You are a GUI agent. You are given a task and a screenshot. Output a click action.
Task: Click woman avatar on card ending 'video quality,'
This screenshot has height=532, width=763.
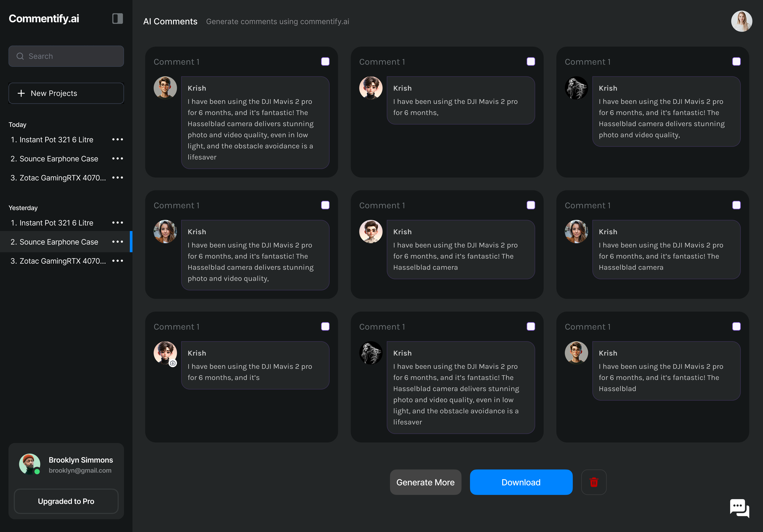click(165, 232)
